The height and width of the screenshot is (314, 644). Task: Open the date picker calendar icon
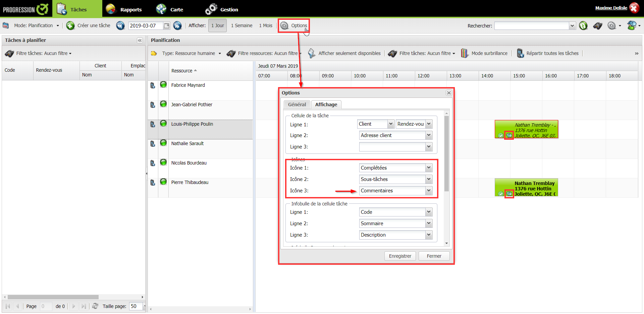point(166,25)
